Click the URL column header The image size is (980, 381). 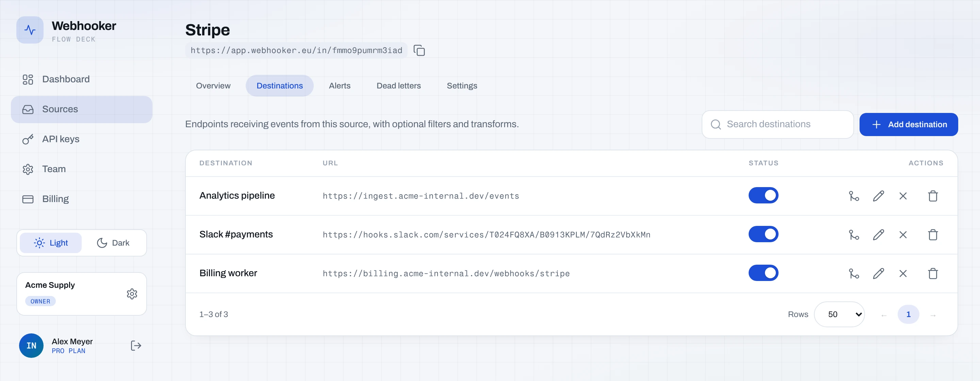click(x=330, y=163)
